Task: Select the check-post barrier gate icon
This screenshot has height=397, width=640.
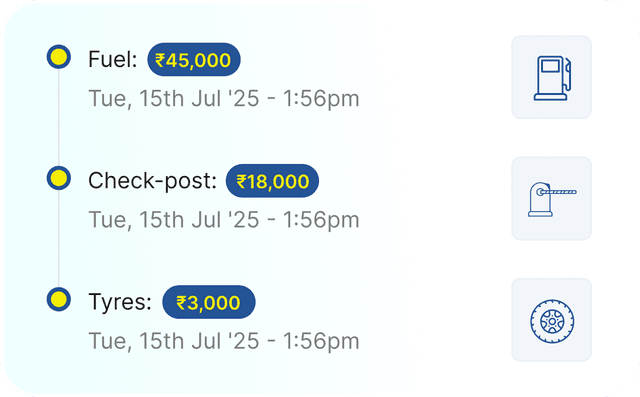Action: 551,199
